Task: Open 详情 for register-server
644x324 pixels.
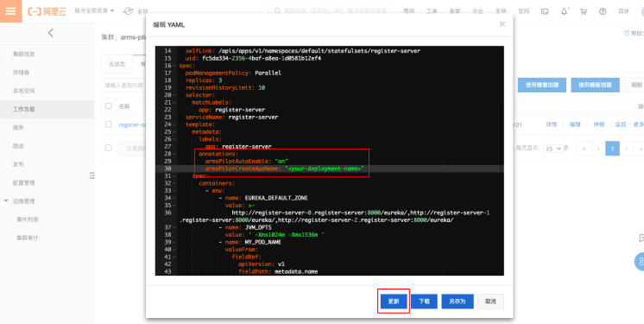Action: point(551,124)
